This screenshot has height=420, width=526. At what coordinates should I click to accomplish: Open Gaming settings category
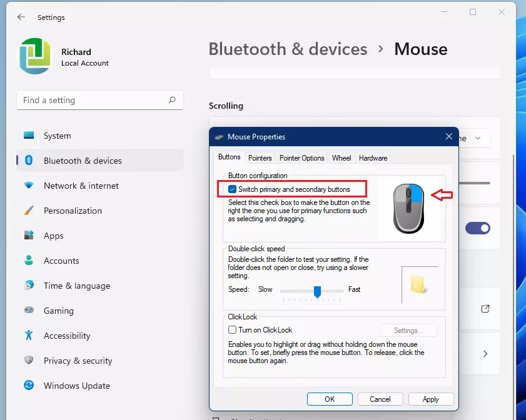point(100,311)
